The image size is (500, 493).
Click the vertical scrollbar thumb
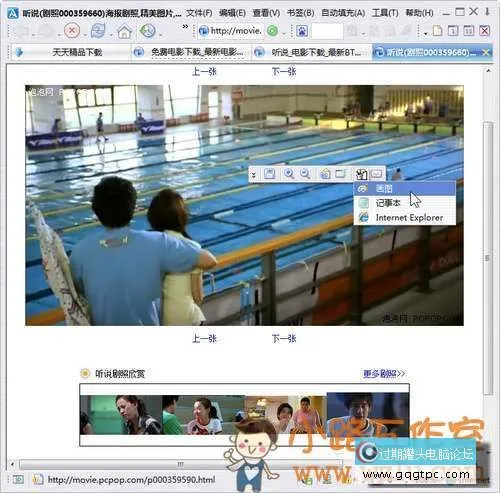pos(488,258)
